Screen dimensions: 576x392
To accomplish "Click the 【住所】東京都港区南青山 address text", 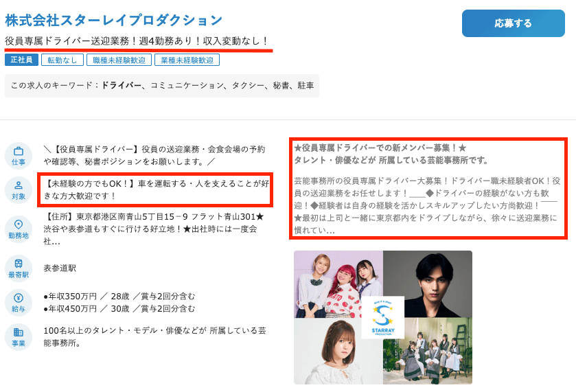I will [x=154, y=229].
